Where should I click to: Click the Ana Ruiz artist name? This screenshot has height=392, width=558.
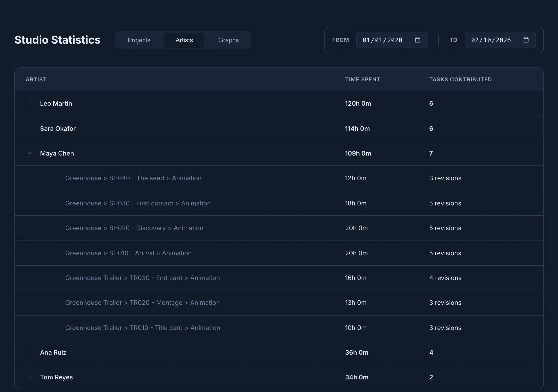coord(53,352)
